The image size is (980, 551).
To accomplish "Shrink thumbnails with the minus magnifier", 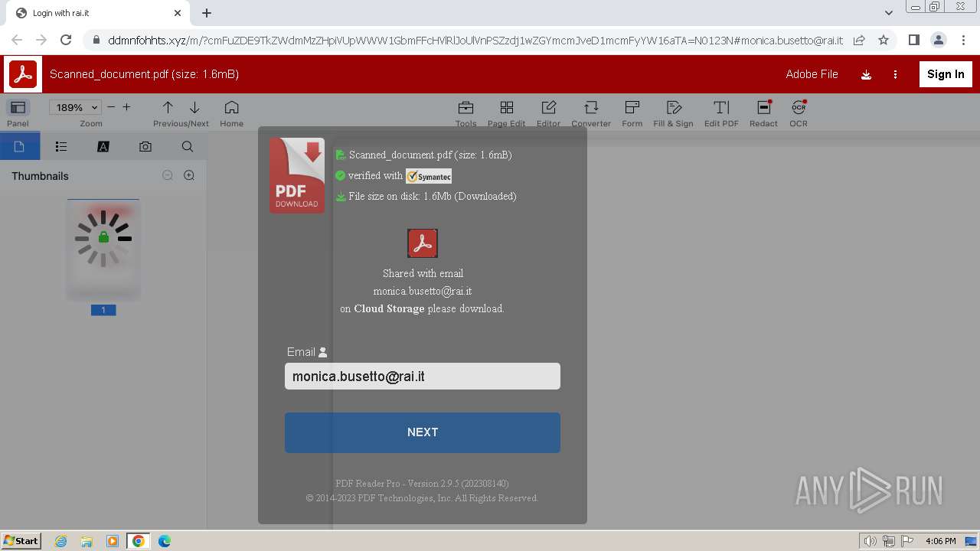I will (x=168, y=175).
